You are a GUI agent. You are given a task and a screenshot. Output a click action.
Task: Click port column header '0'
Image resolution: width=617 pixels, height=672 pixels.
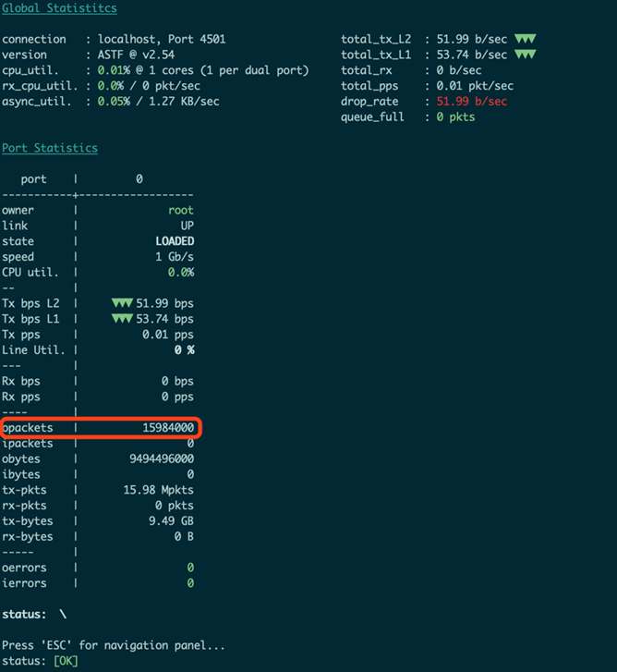(x=139, y=179)
